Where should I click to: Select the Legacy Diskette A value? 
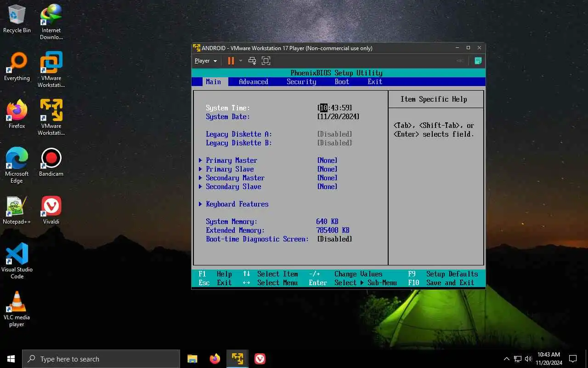[x=334, y=134]
